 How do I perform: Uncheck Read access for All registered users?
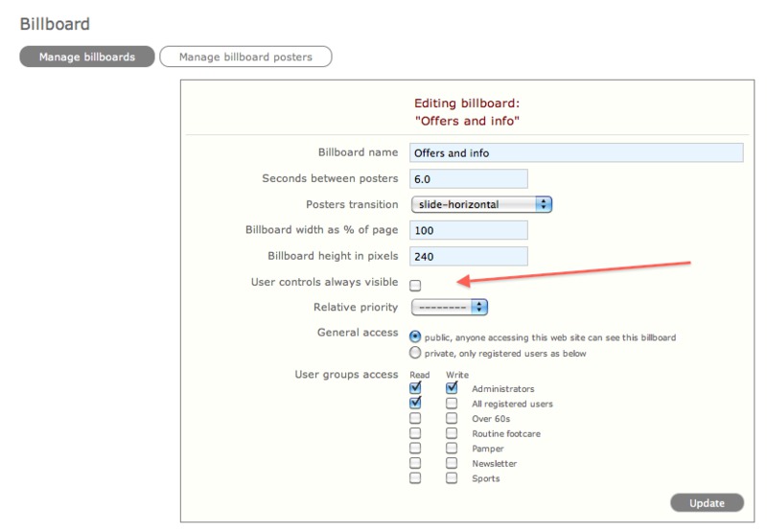tap(415, 404)
